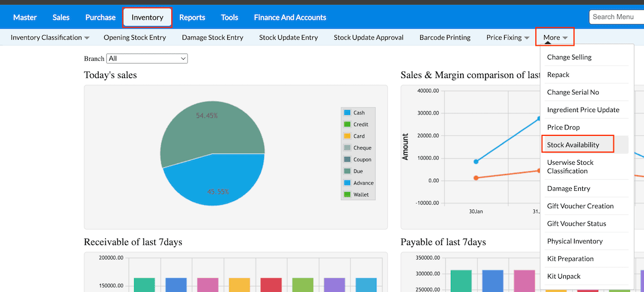Viewport: 644px width, 292px height.
Task: Select Kit Preparation menu entry
Action: point(570,258)
